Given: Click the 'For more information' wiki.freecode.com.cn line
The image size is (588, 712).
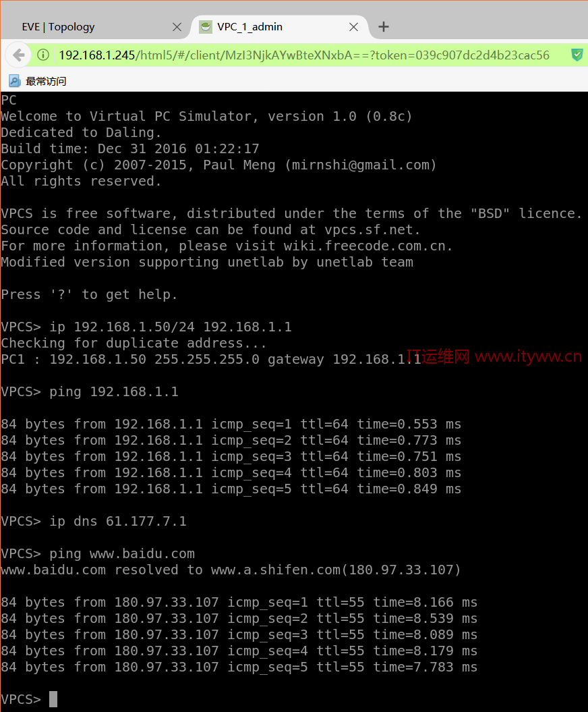Looking at the screenshot, I should pyautogui.click(x=227, y=246).
